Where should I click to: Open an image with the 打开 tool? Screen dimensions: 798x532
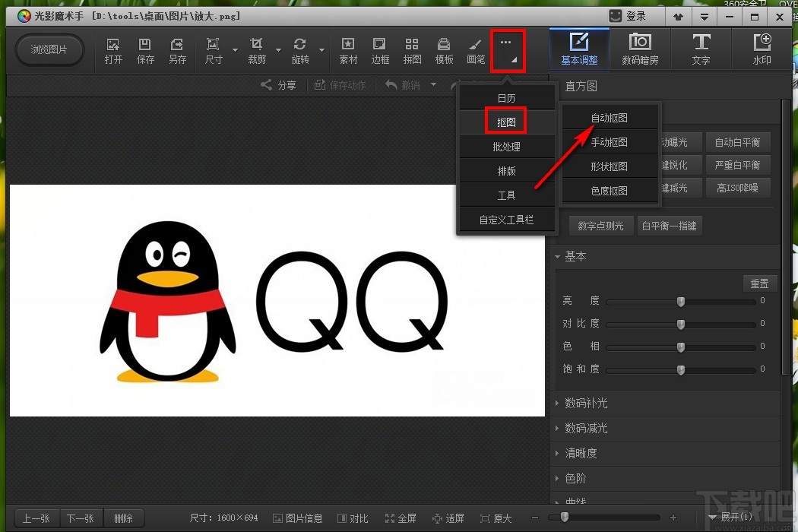(113, 51)
